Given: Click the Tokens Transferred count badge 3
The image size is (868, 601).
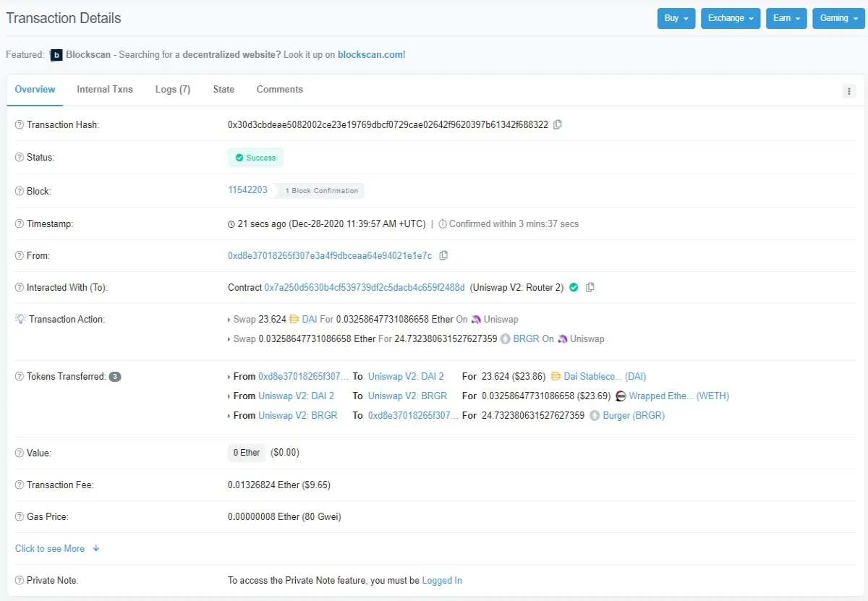Looking at the screenshot, I should click(x=115, y=377).
